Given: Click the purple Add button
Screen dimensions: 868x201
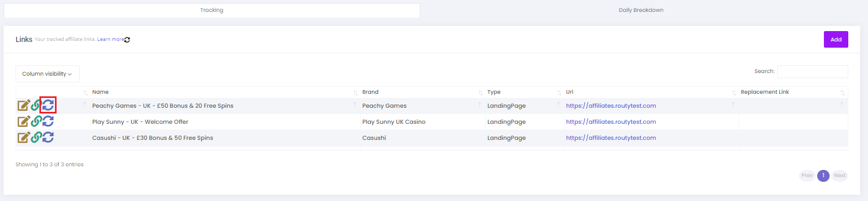Looking at the screenshot, I should tap(836, 39).
